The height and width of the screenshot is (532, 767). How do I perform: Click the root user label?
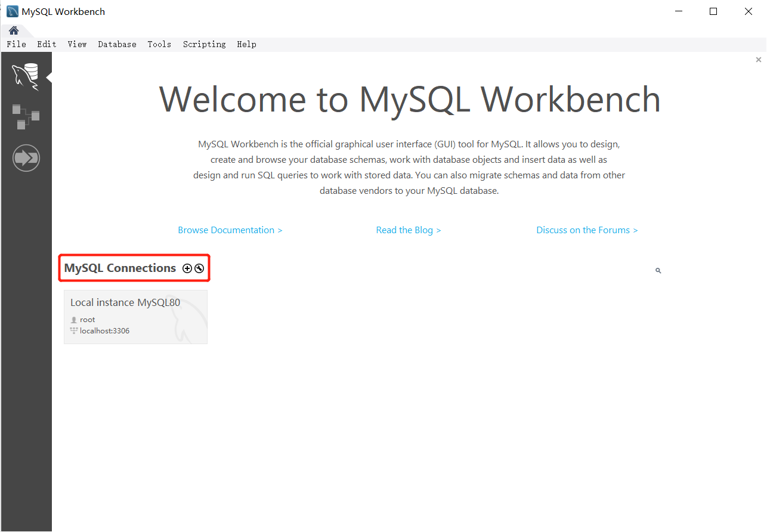point(87,320)
